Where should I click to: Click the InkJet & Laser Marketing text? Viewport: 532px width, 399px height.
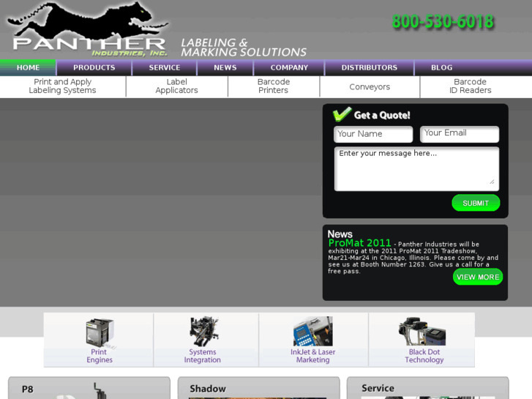(x=312, y=356)
